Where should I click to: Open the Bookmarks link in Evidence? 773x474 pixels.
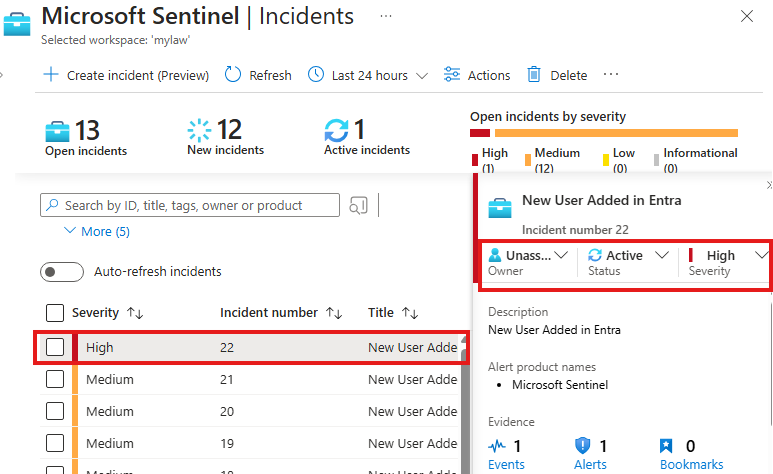(691, 464)
